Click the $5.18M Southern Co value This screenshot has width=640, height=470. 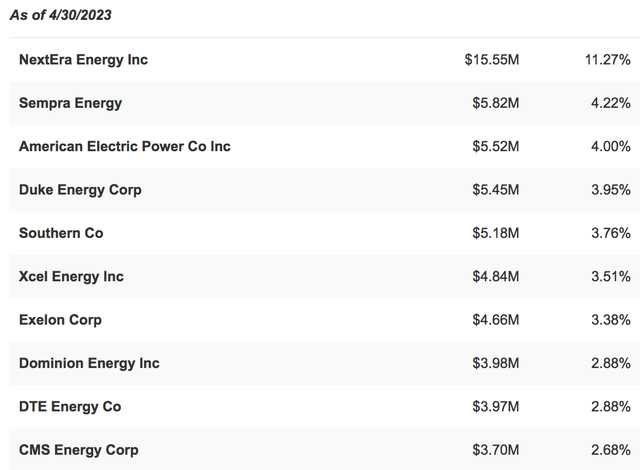[496, 233]
